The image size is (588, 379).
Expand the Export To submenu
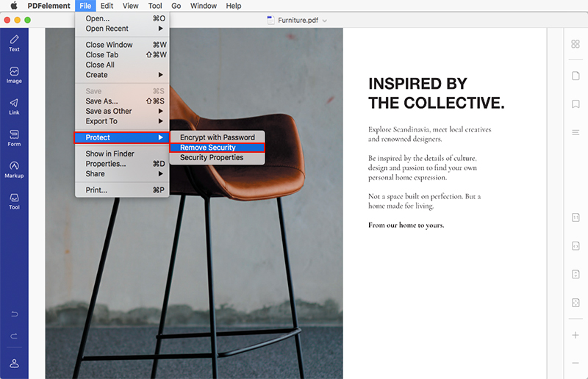[122, 121]
